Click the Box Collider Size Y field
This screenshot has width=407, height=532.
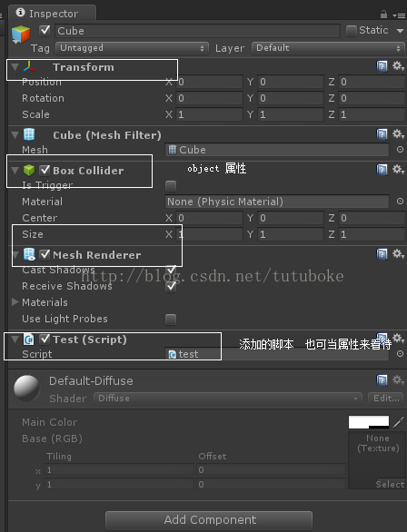pos(291,234)
